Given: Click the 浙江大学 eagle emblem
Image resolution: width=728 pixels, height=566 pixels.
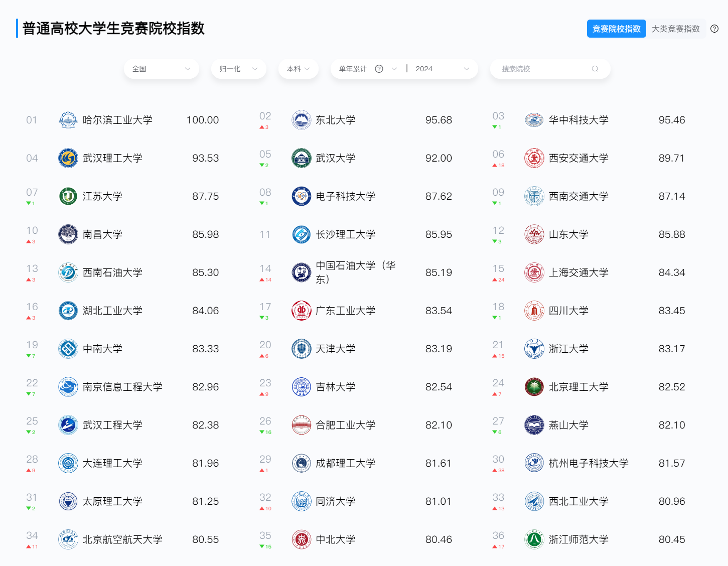Looking at the screenshot, I should click(x=534, y=349).
